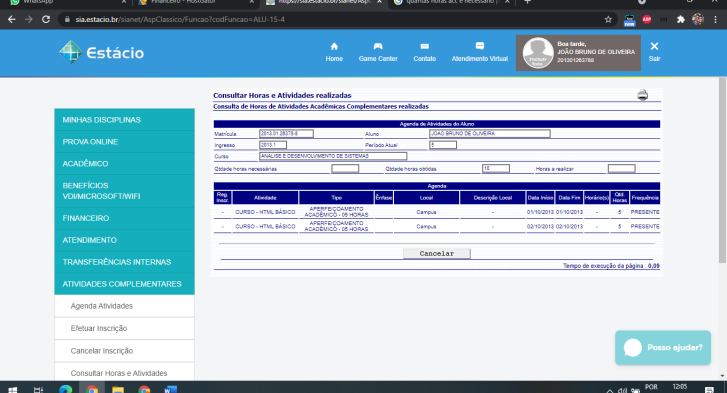Screen dimensions: 727x393
Task: Click the page vertical scrollbar
Action: 722,170
